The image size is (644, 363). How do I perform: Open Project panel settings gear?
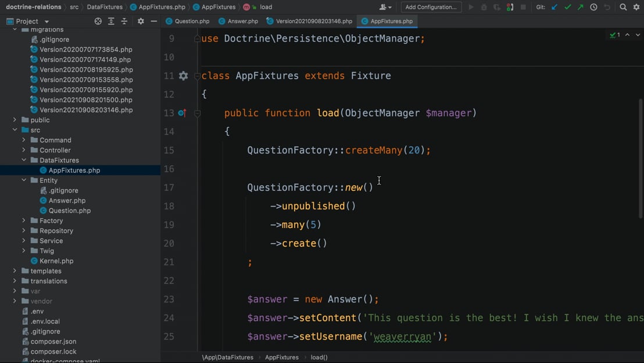pos(141,21)
